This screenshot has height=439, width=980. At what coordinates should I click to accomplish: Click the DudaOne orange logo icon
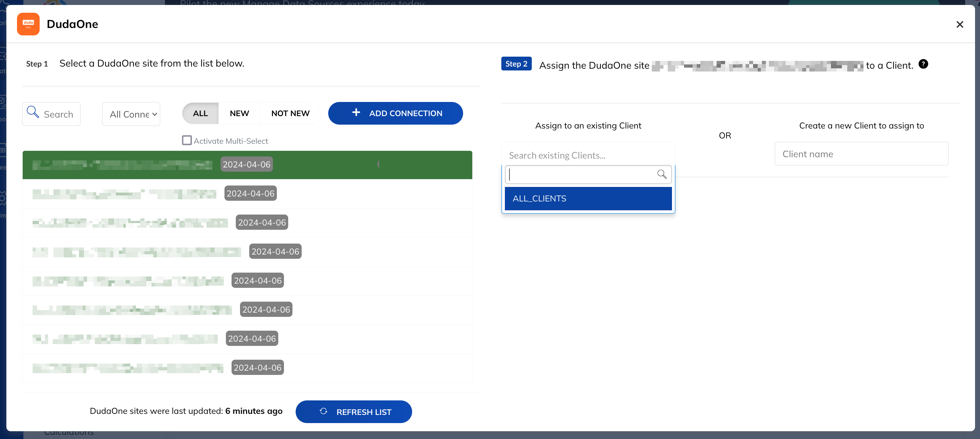(x=28, y=24)
